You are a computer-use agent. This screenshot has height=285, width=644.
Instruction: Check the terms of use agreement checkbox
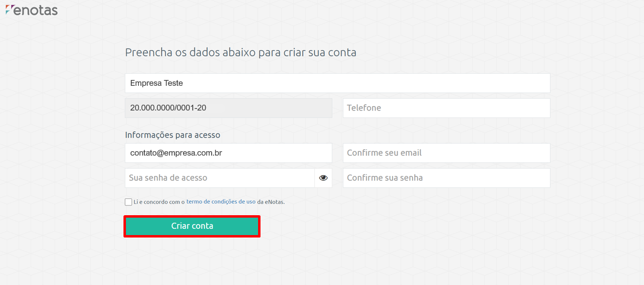pos(128,202)
